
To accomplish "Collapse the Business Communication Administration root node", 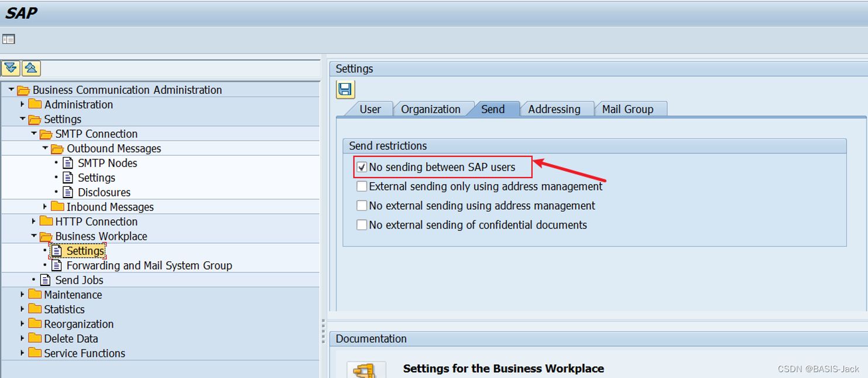I will point(11,90).
